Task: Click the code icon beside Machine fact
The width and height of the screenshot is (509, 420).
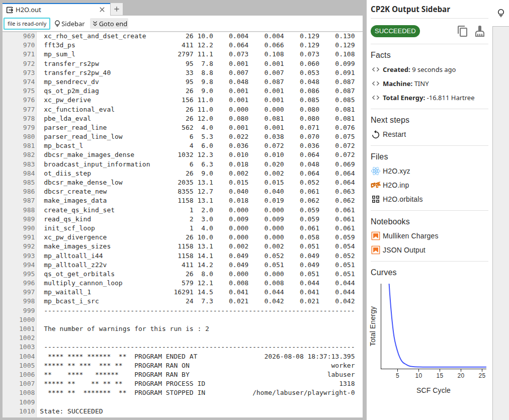Action: pos(376,83)
